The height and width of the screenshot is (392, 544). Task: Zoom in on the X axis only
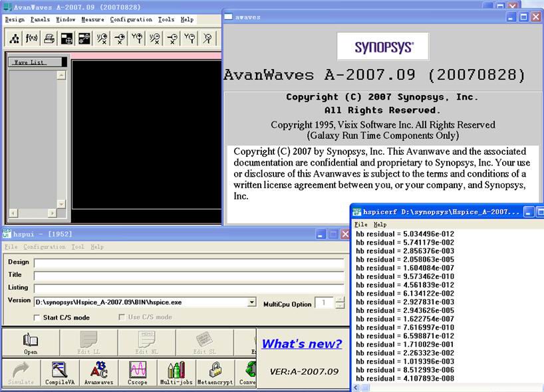120,38
